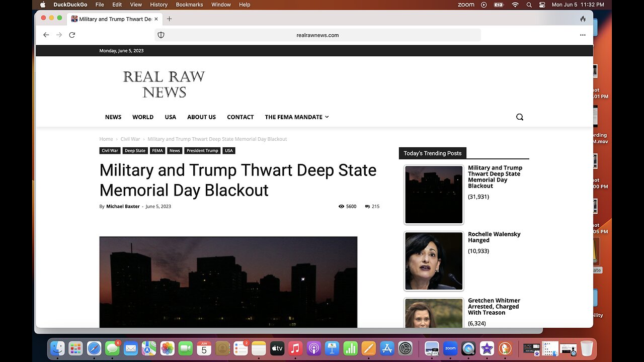Launch Safari from the Dock
Image resolution: width=644 pixels, height=362 pixels.
coord(94,348)
